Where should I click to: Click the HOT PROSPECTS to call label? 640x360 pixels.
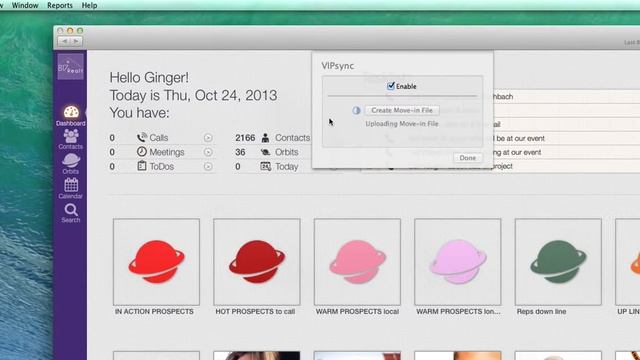pyautogui.click(x=255, y=311)
